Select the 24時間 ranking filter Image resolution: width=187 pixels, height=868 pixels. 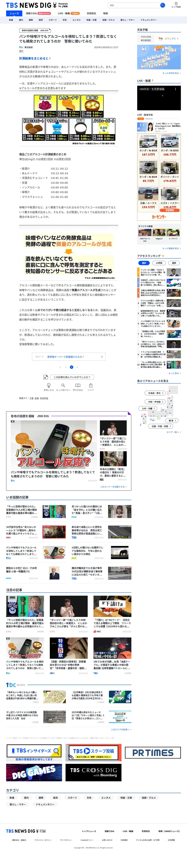(159, 263)
